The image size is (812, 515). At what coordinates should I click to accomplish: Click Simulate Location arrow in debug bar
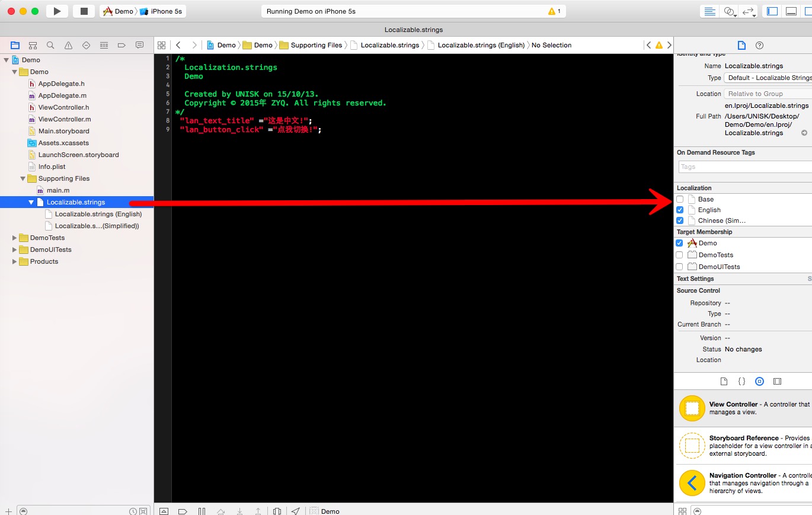click(296, 511)
